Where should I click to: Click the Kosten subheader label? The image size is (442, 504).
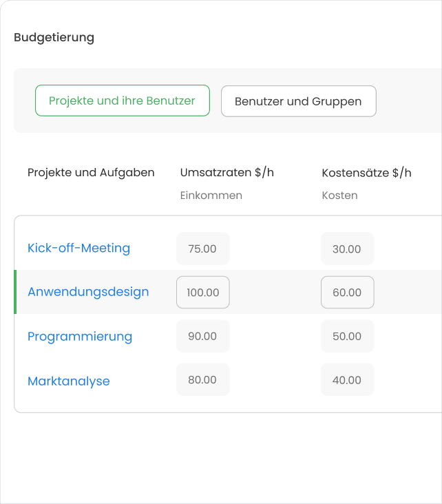[339, 195]
